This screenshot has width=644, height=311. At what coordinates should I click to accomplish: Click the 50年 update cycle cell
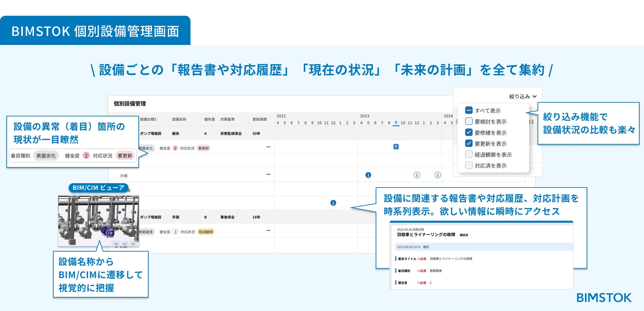point(256,134)
